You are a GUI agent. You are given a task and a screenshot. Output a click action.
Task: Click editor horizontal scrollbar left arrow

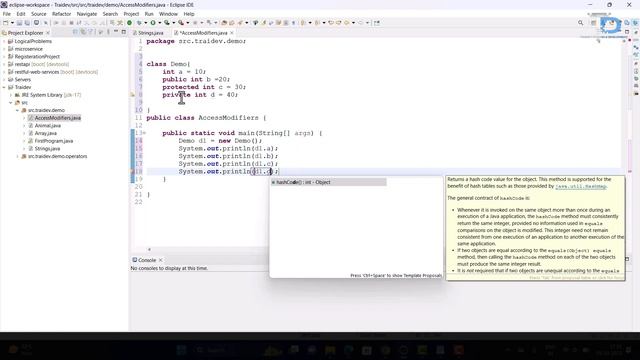click(x=149, y=249)
